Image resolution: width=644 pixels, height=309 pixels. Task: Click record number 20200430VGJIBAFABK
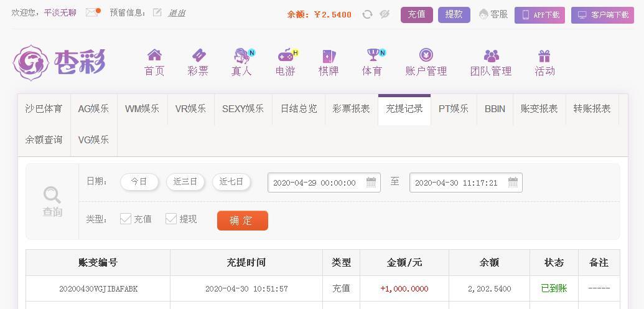point(98,289)
